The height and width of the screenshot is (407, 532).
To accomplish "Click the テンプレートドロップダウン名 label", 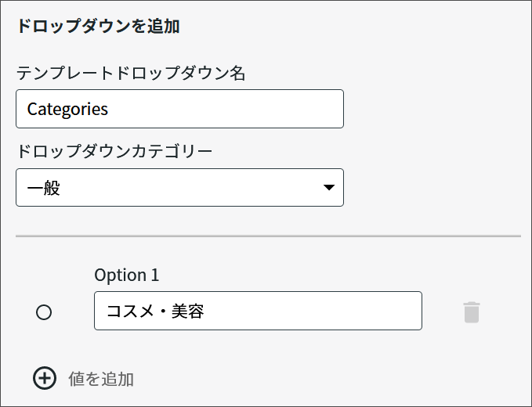I will pyautogui.click(x=131, y=73).
